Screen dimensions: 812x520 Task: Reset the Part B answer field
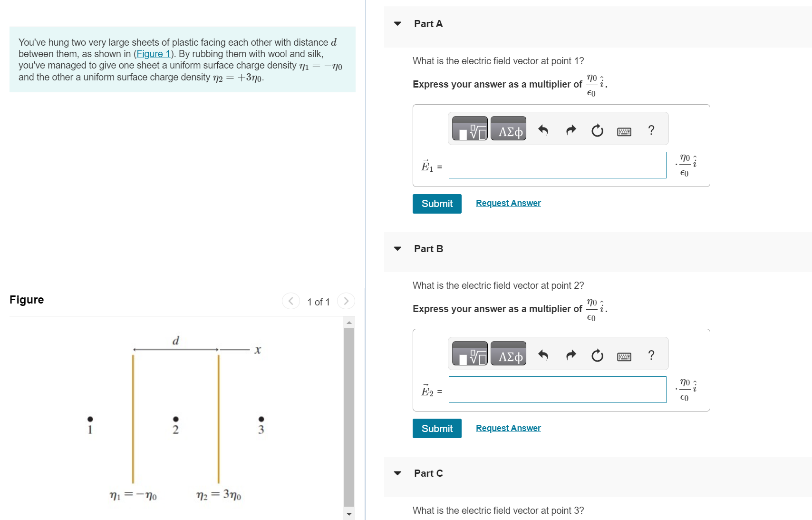coord(597,355)
